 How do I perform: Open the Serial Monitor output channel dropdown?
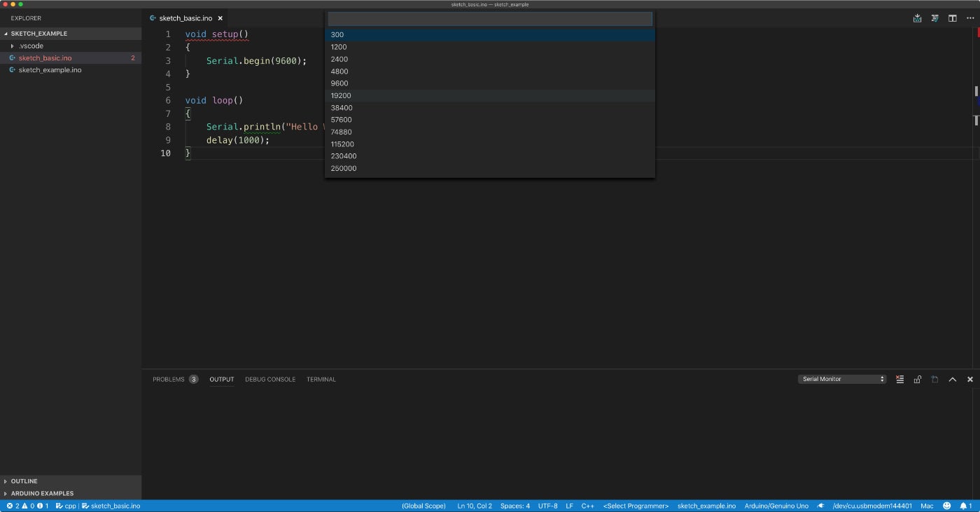point(842,379)
